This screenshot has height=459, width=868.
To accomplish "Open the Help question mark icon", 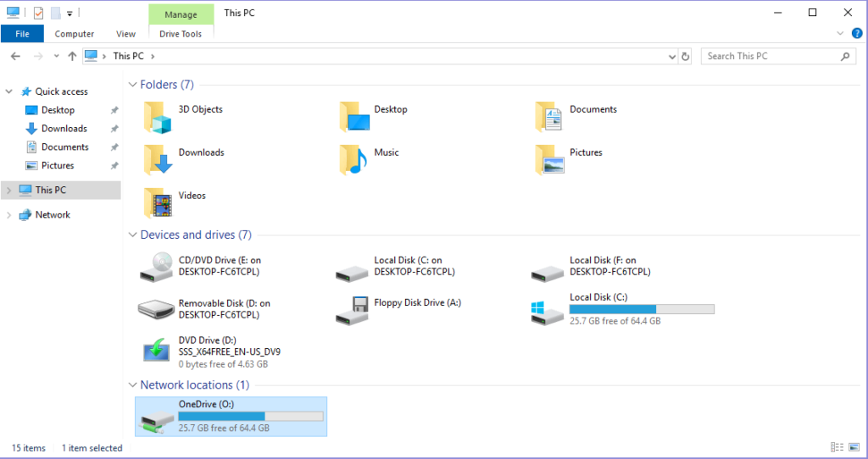I will click(x=856, y=34).
